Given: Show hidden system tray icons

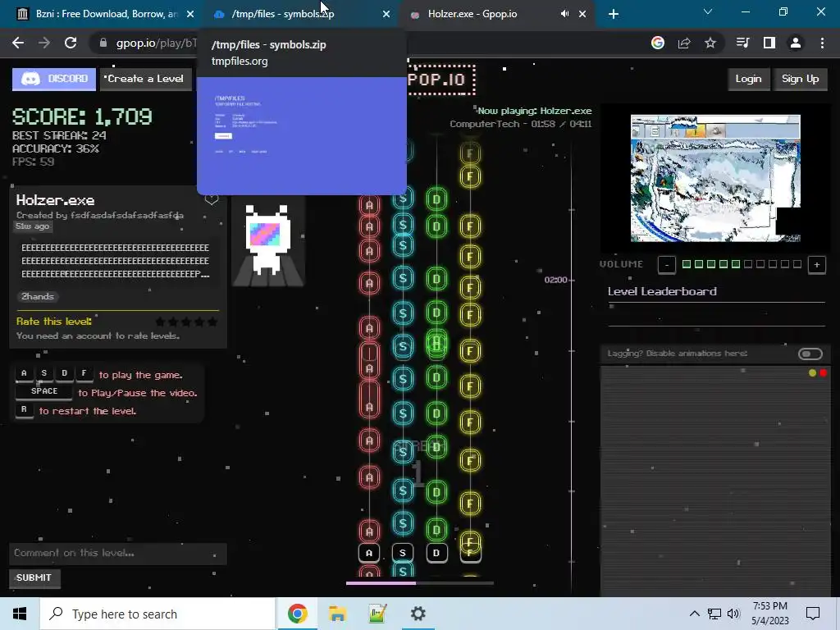Looking at the screenshot, I should 694,614.
